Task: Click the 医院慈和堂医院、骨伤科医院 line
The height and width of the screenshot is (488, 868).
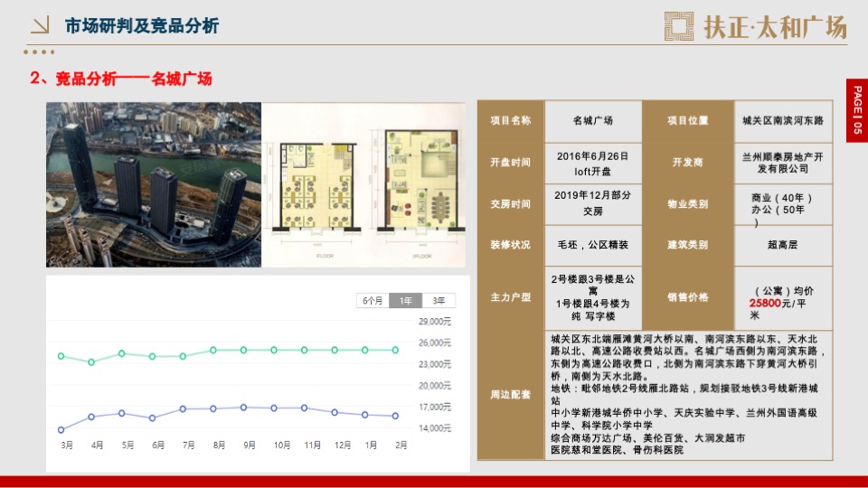Action: click(618, 450)
